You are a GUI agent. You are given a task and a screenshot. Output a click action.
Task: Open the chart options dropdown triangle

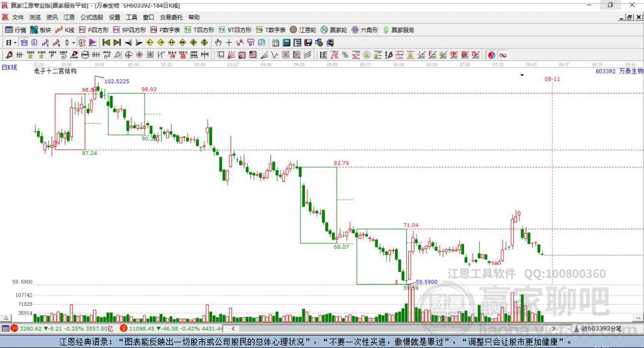(522, 75)
